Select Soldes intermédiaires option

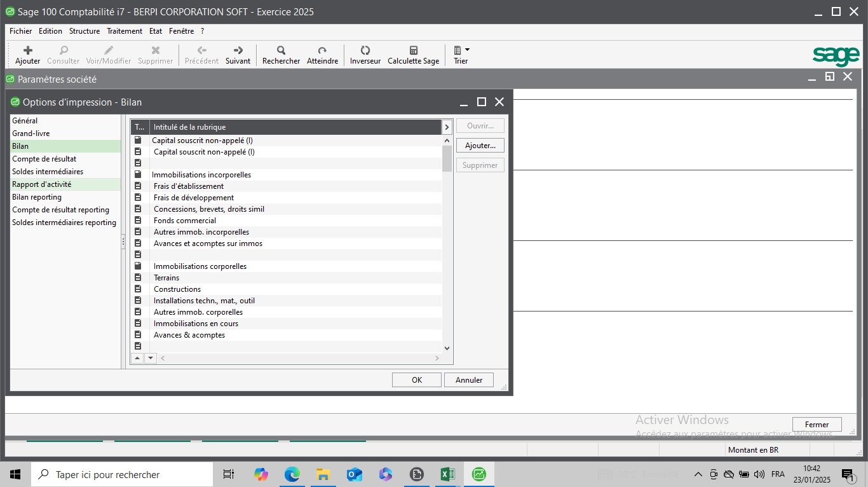click(x=65, y=172)
